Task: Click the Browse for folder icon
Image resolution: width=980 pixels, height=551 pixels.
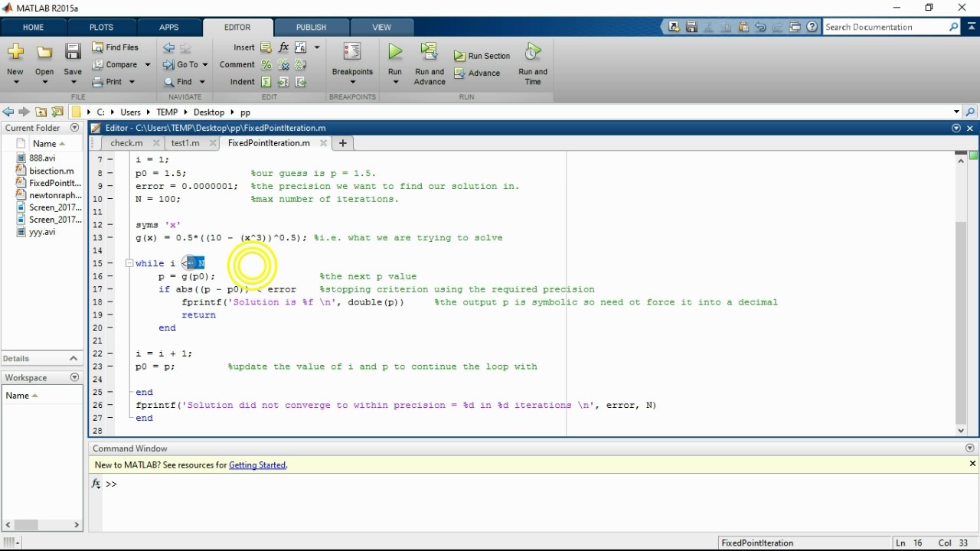Action: point(57,112)
